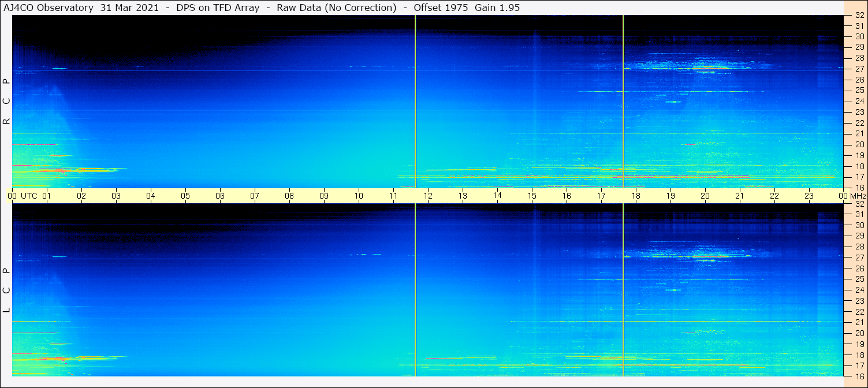Click the 29 MHz label of LCP panel
The image size is (868, 388).
click(x=859, y=236)
